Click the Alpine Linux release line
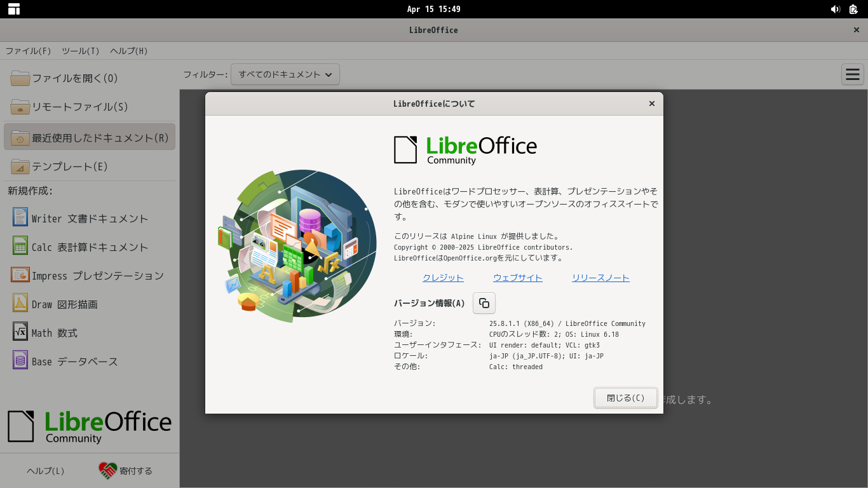 [x=477, y=236]
